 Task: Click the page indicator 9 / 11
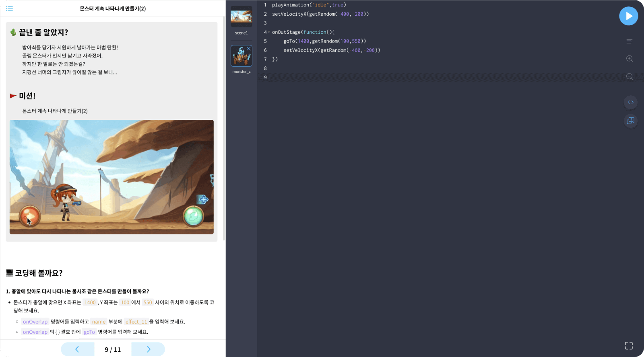tap(113, 349)
